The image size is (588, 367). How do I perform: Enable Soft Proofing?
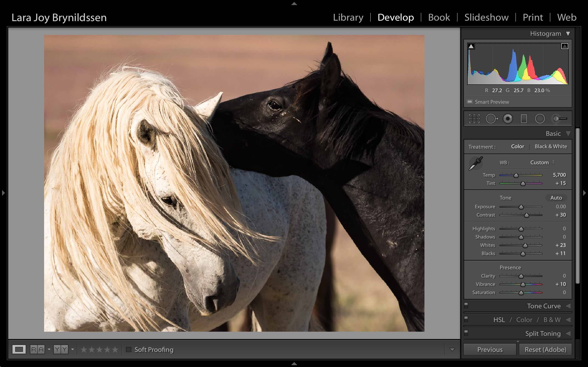129,350
